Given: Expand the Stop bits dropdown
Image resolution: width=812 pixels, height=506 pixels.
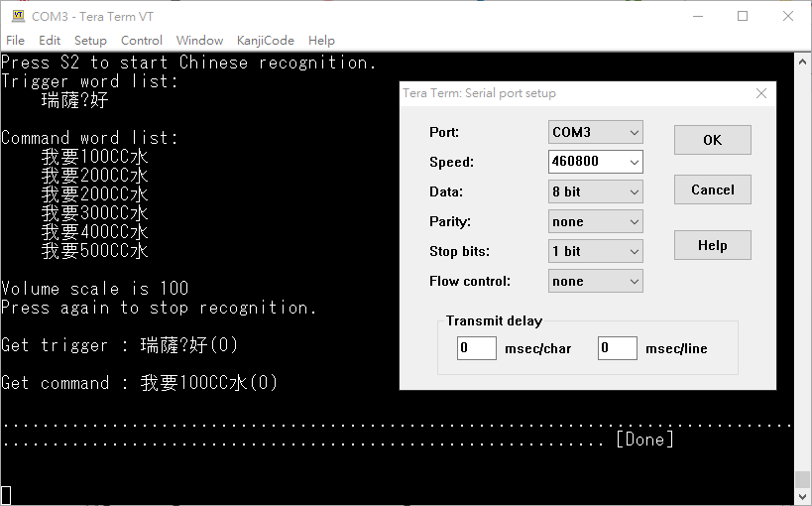Looking at the screenshot, I should tap(596, 251).
